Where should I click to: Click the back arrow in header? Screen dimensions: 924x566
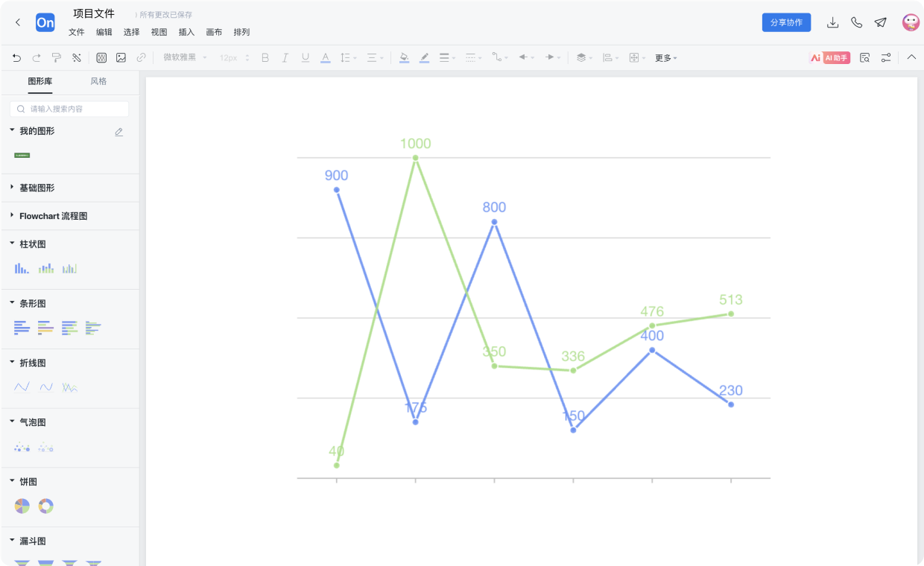pos(18,22)
